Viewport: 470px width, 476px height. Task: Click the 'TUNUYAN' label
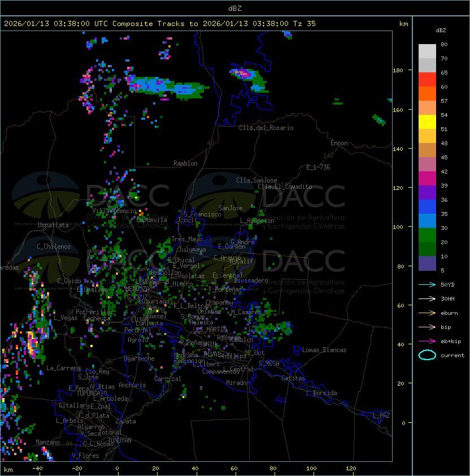click(x=120, y=440)
